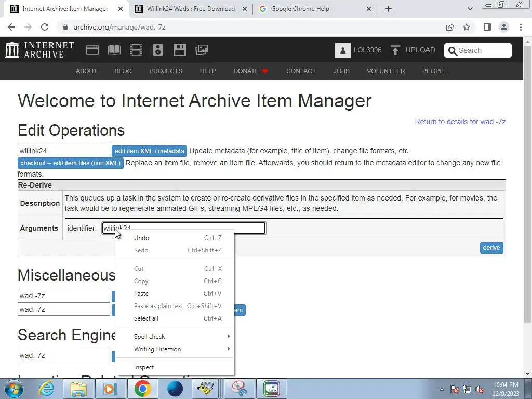This screenshot has width=532, height=399.
Task: Expand Writing Direction submenu
Action: pyautogui.click(x=175, y=349)
